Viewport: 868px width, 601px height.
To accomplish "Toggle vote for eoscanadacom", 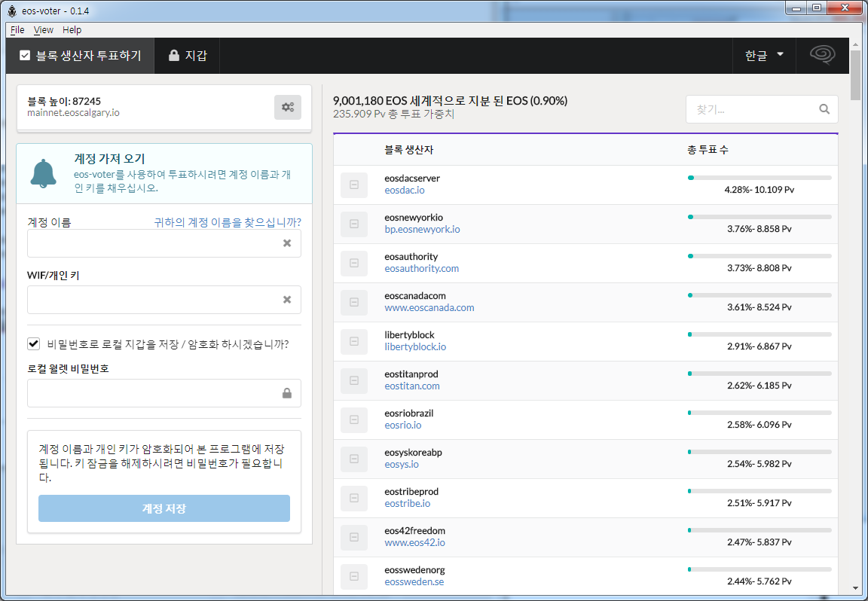I will click(353, 302).
